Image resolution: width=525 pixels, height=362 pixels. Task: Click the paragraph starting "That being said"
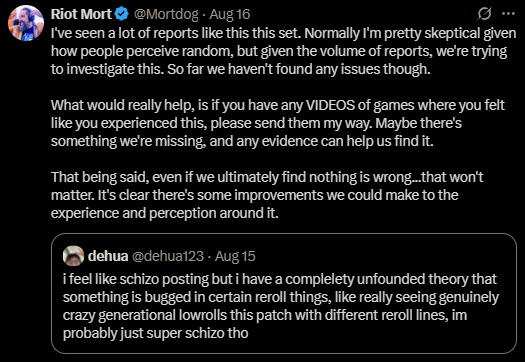pos(267,195)
